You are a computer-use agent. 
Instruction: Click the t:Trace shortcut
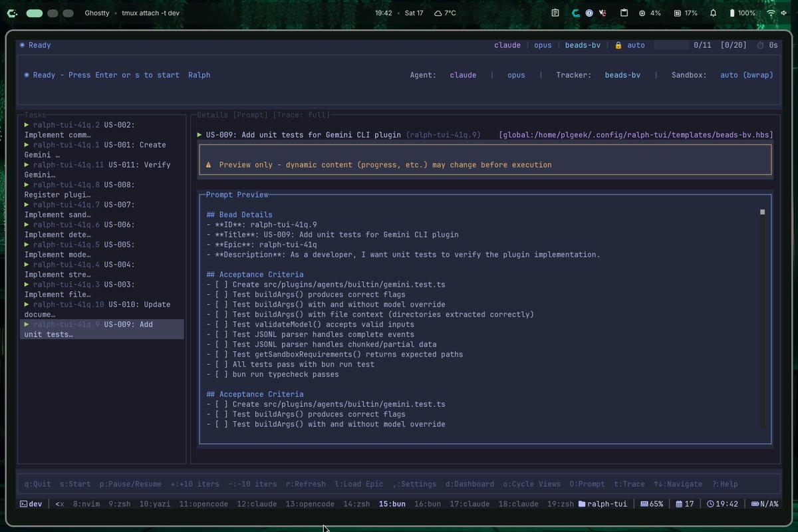629,484
